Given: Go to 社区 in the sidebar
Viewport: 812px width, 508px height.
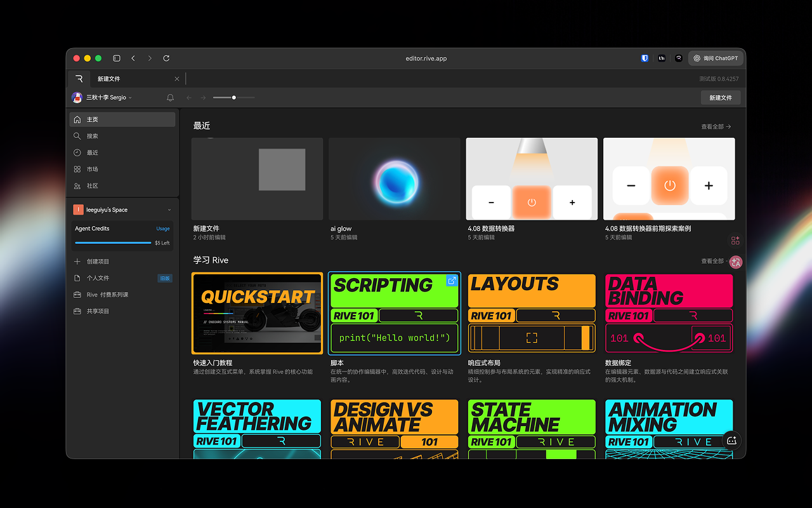Looking at the screenshot, I should 93,185.
